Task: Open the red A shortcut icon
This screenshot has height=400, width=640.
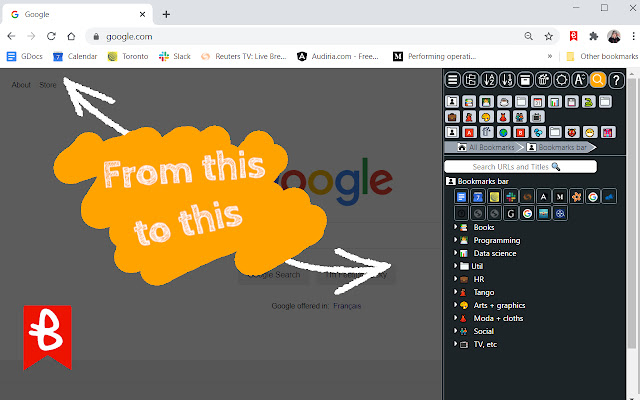Action: (x=469, y=132)
